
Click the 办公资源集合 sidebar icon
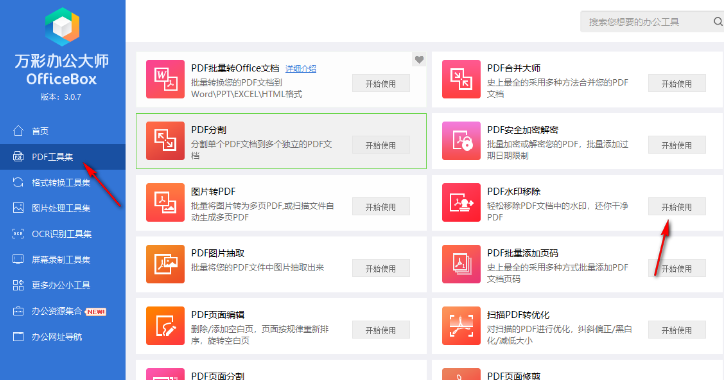click(x=18, y=311)
